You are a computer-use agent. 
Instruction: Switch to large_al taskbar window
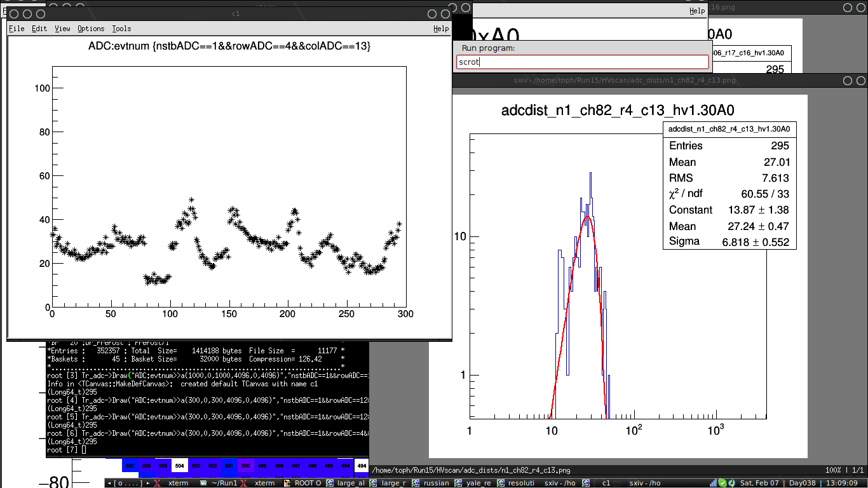[346, 483]
